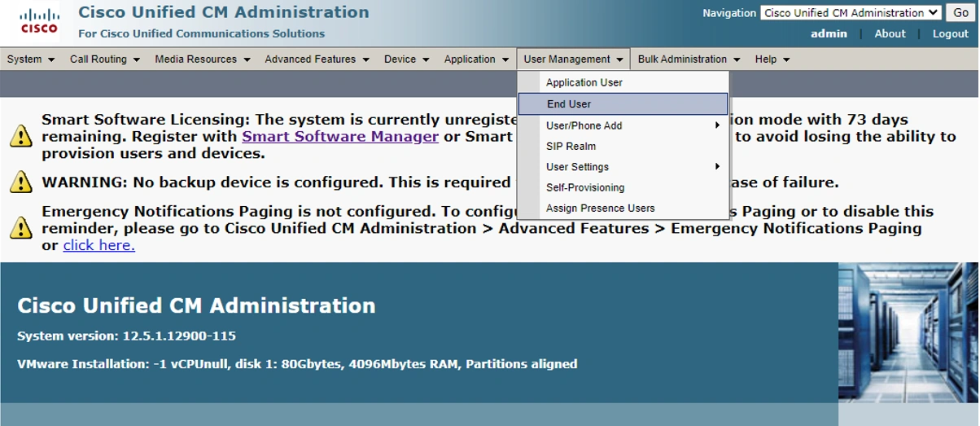980x426 pixels.
Task: Open the Application menu
Action: (x=476, y=59)
